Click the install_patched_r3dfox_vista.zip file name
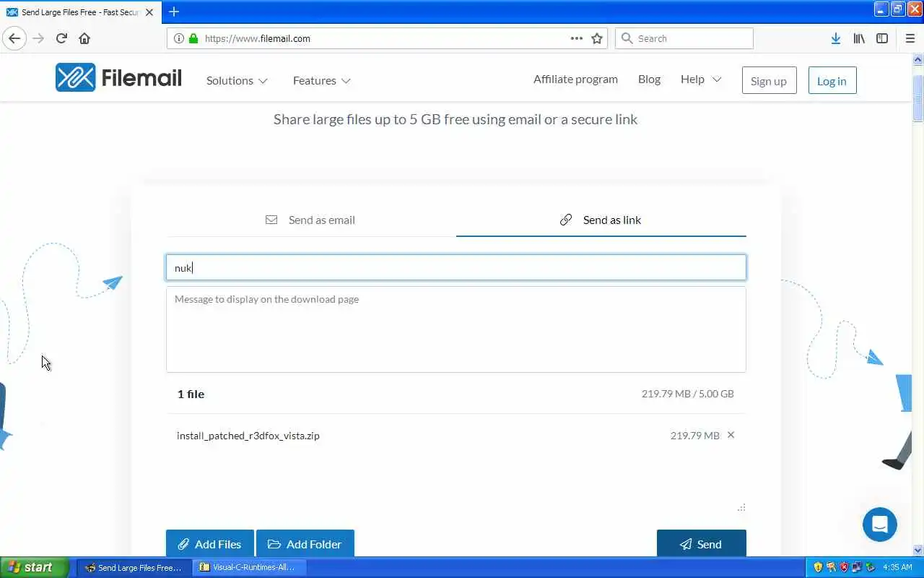The image size is (924, 578). tap(248, 436)
